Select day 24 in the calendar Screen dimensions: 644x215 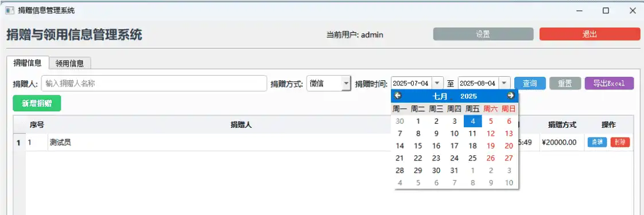[454, 158]
